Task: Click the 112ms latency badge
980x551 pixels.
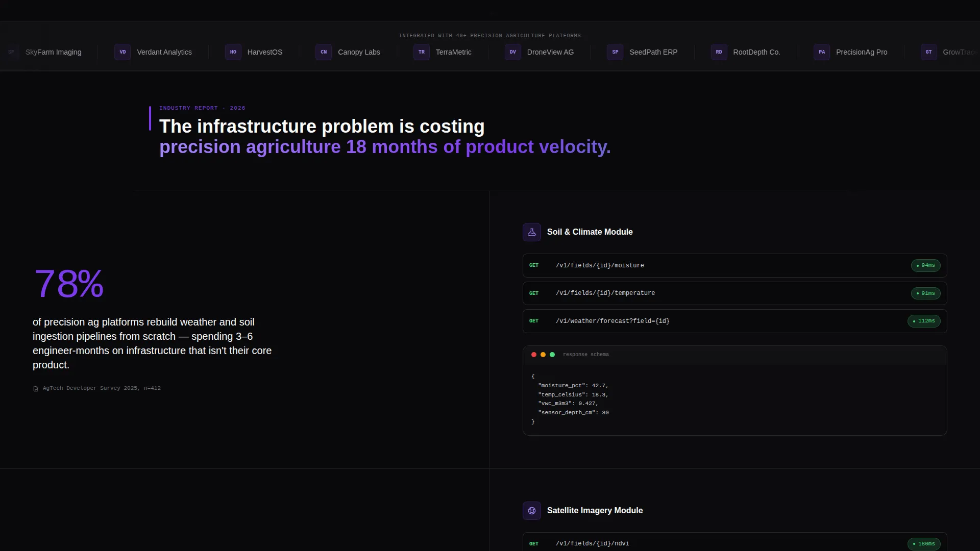Action: tap(924, 321)
